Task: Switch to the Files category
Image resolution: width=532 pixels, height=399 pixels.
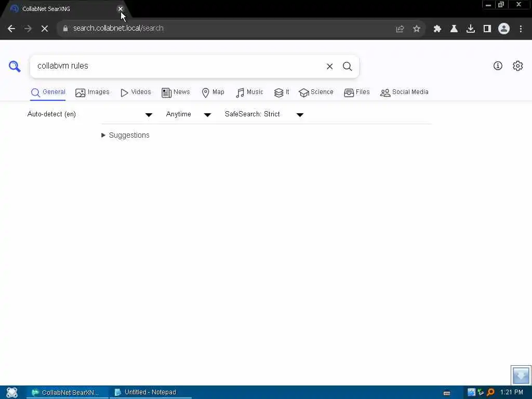Action: (356, 92)
